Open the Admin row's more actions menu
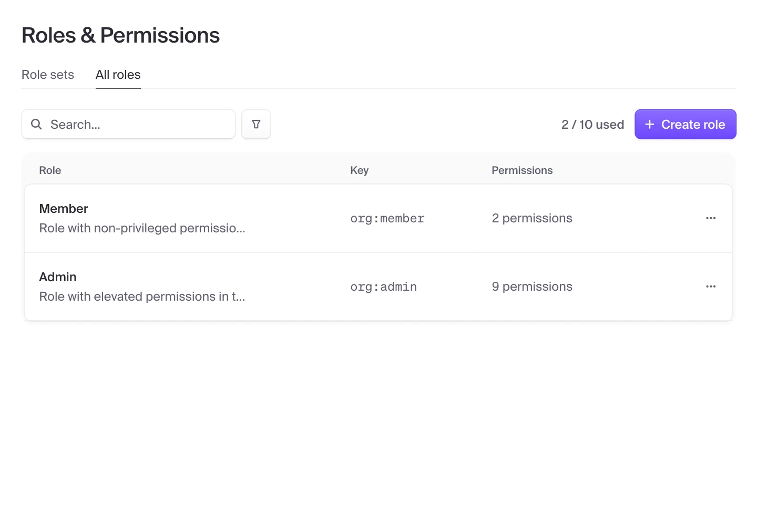757x532 pixels. [x=711, y=287]
